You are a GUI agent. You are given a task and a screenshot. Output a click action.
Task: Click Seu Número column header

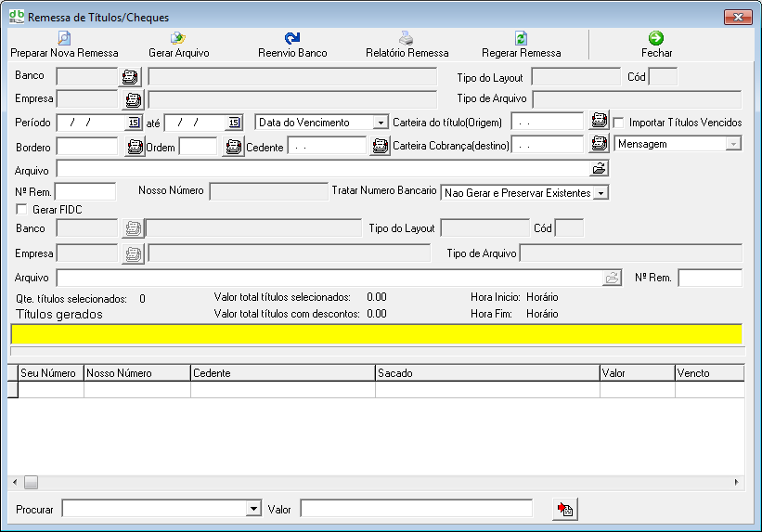(51, 373)
